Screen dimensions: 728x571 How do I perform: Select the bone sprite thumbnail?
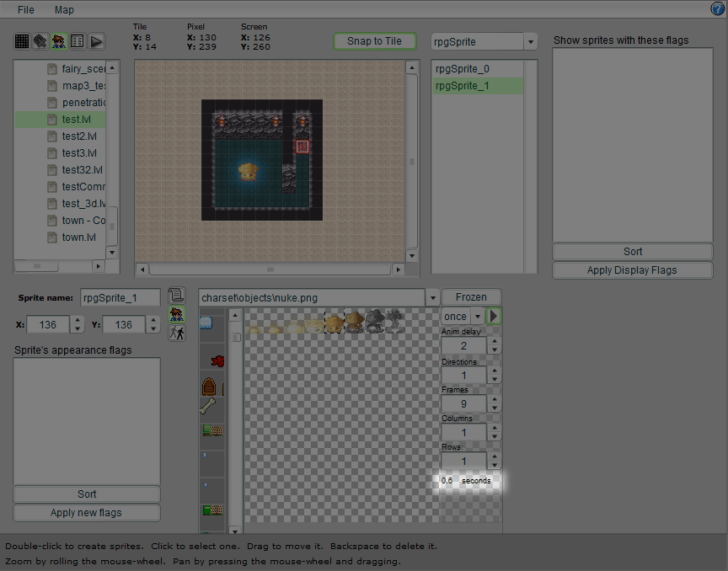(208, 408)
